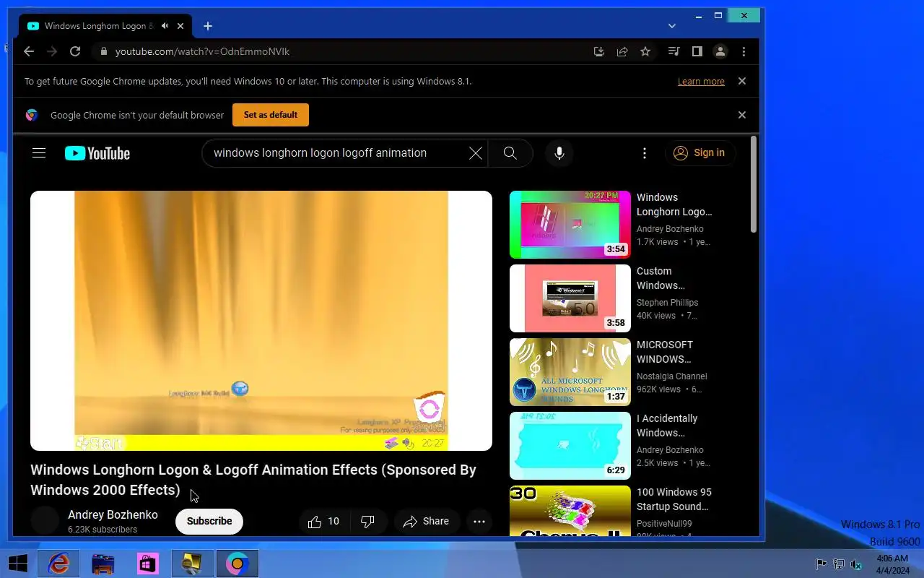The height and width of the screenshot is (578, 924).
Task: Open the tab search chevron
Action: click(x=672, y=26)
